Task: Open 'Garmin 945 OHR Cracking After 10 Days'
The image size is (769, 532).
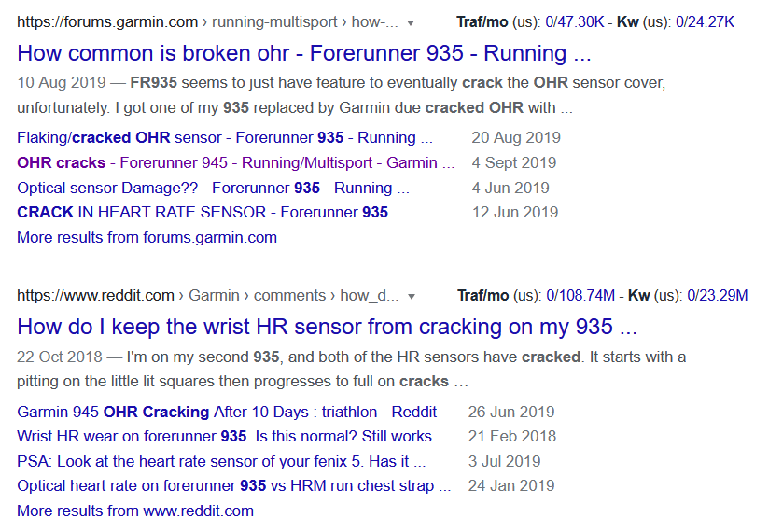Action: tap(227, 412)
